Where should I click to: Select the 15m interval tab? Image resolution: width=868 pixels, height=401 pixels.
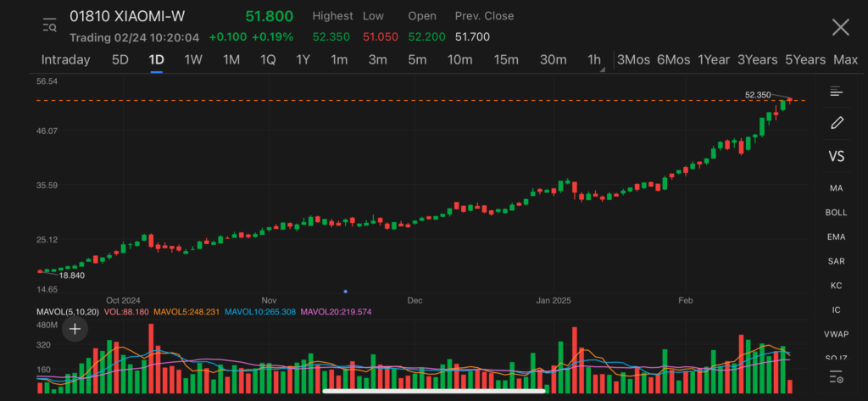[505, 59]
